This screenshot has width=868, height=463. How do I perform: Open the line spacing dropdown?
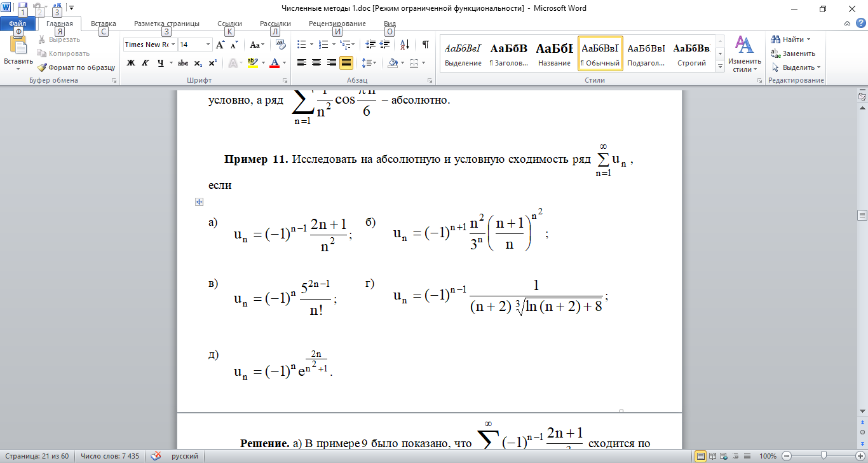(369, 62)
